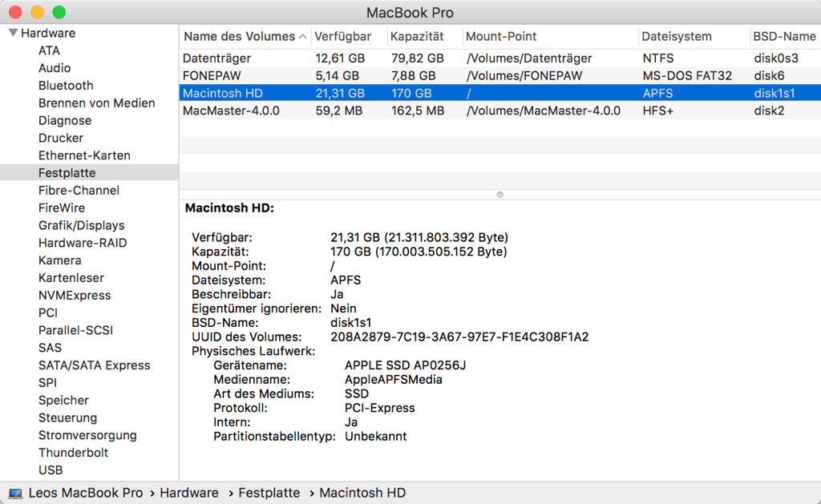
Task: Select Thunderbolt in the sidebar
Action: [x=73, y=453]
